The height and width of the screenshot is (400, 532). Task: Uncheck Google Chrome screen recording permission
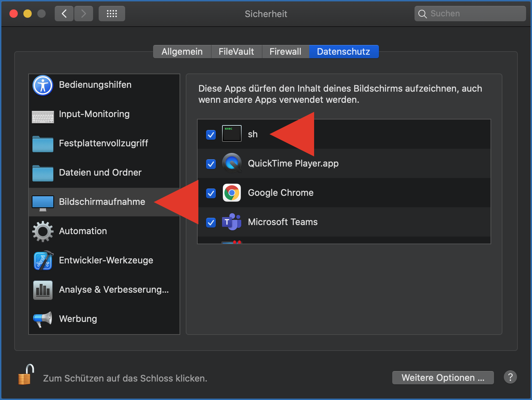pyautogui.click(x=211, y=193)
